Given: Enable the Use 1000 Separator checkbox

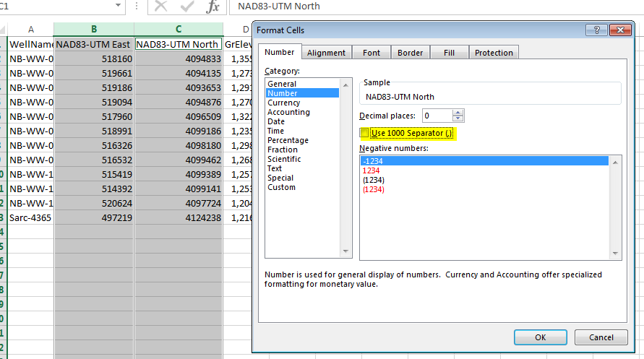Looking at the screenshot, I should [364, 133].
